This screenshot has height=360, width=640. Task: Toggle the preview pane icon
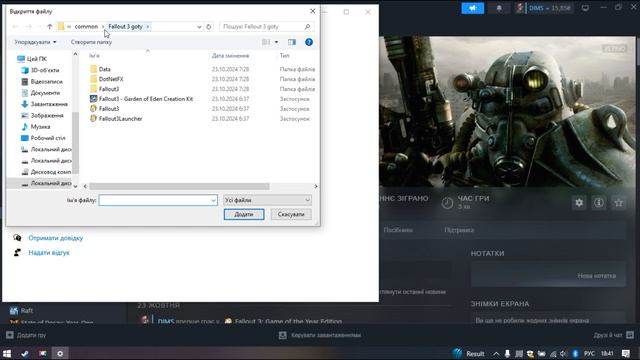[x=292, y=42]
